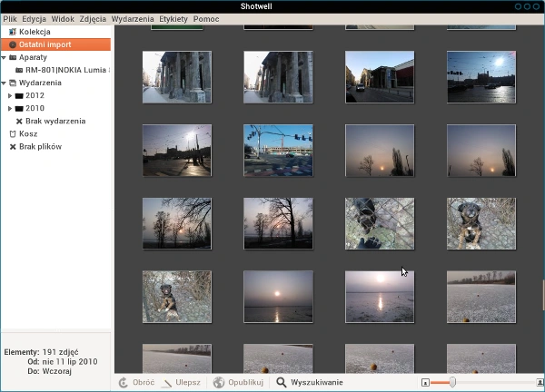545x392 pixels.
Task: Open the Kosz trash icon
Action: [x=13, y=134]
